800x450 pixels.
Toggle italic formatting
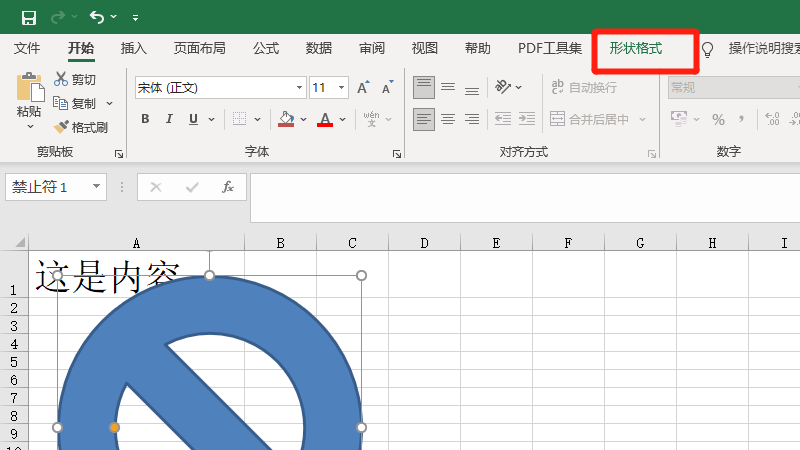pos(169,120)
